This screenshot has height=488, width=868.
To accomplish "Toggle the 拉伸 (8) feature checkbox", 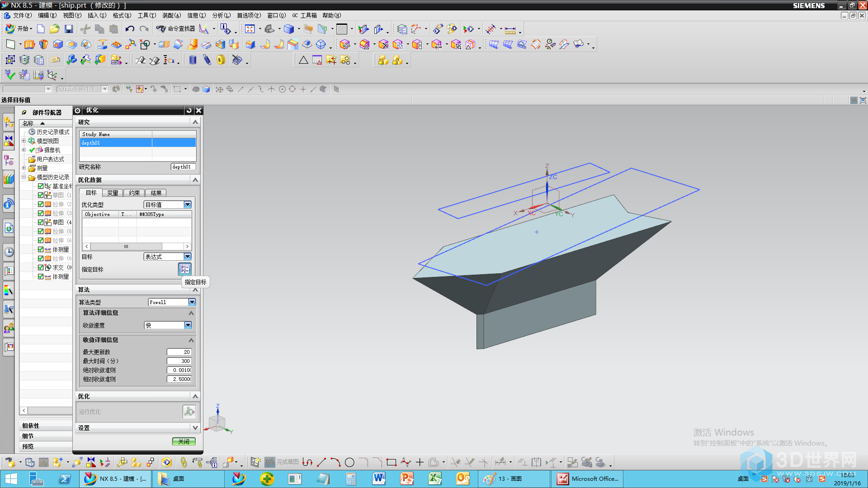I will (41, 258).
